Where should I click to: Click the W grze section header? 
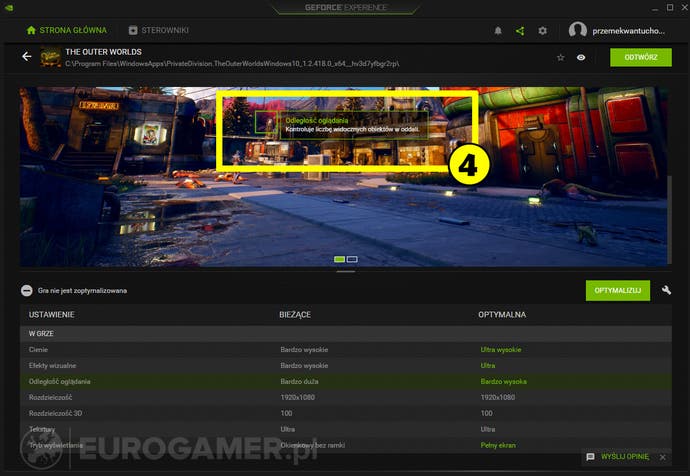pyautogui.click(x=345, y=333)
